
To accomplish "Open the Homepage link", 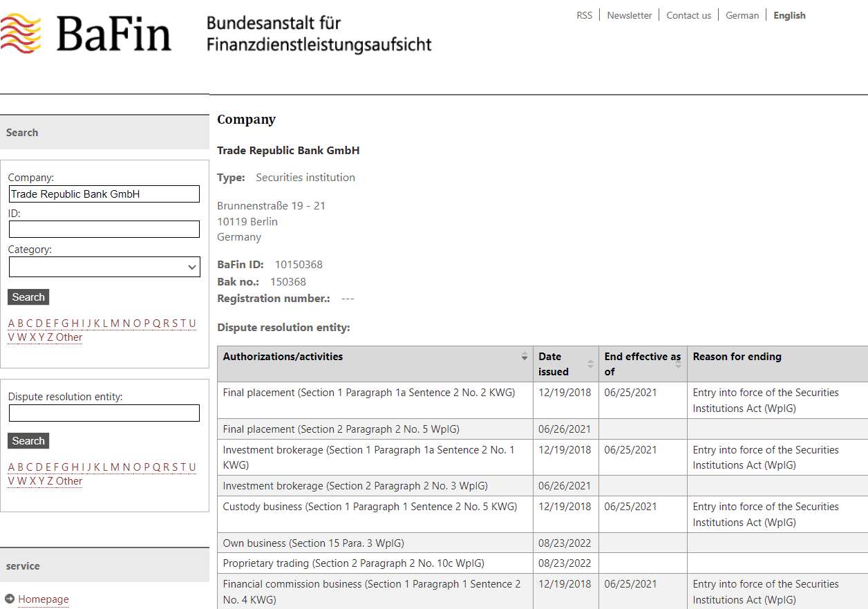I will (x=44, y=599).
